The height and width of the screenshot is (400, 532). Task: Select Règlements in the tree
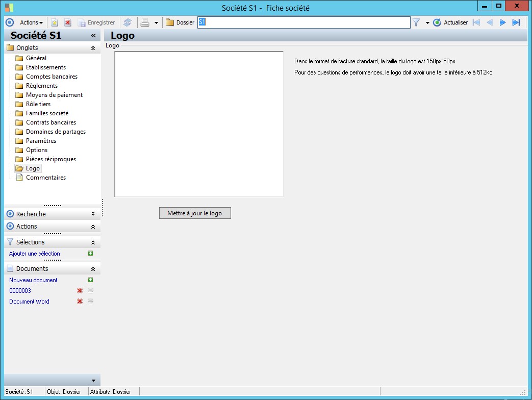click(x=42, y=86)
